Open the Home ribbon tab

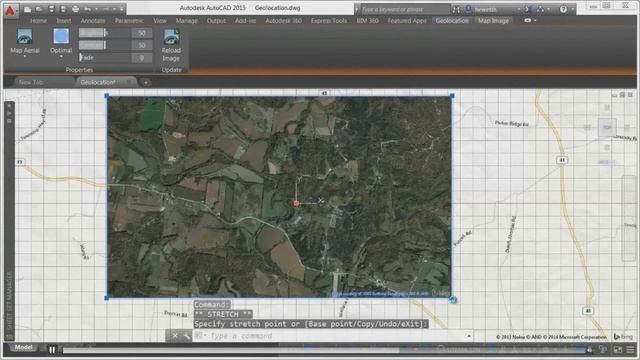38,20
